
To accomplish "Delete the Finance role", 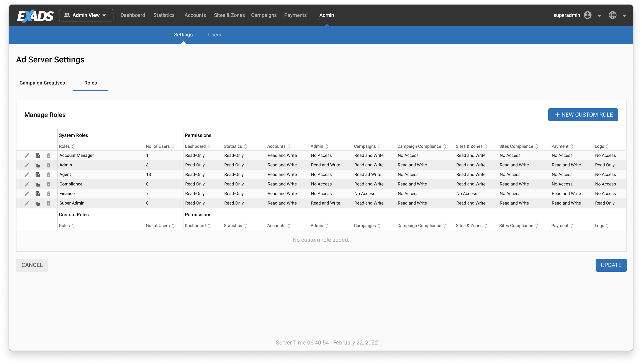I will pos(49,193).
